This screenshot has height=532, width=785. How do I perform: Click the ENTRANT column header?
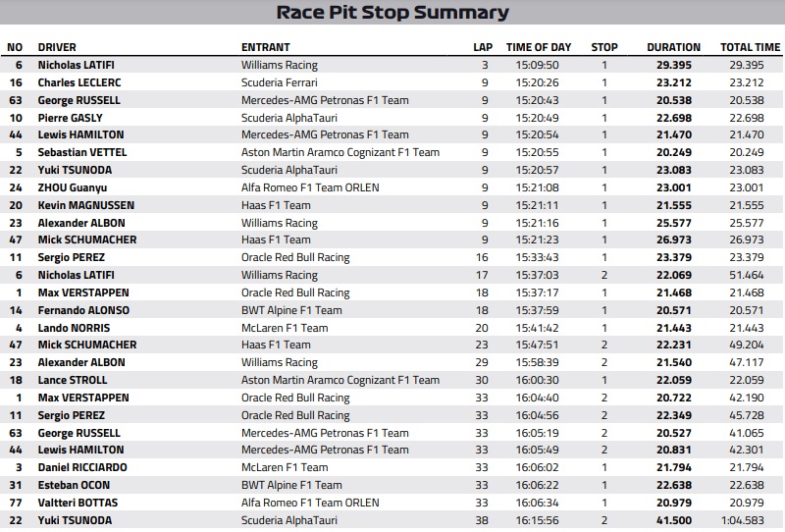[x=266, y=47]
